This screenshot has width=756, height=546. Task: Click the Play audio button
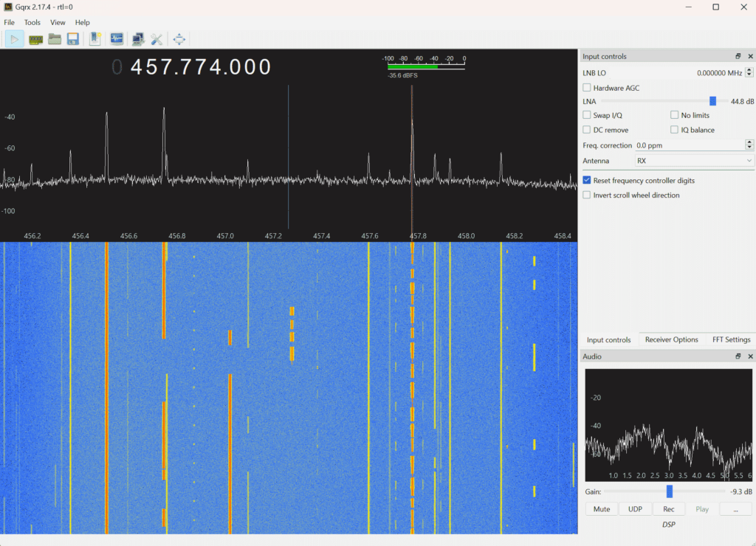pyautogui.click(x=702, y=509)
